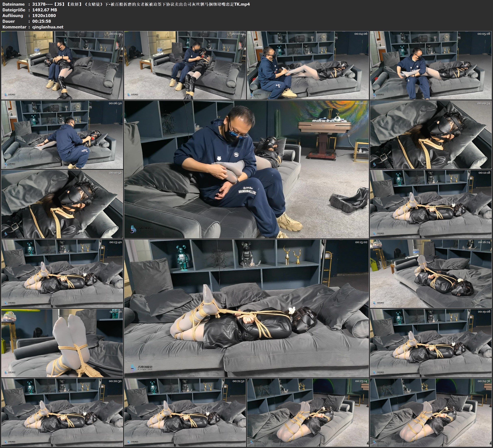Click the 00:17:46 close-up frame
The height and width of the screenshot is (448, 493).
[62, 343]
